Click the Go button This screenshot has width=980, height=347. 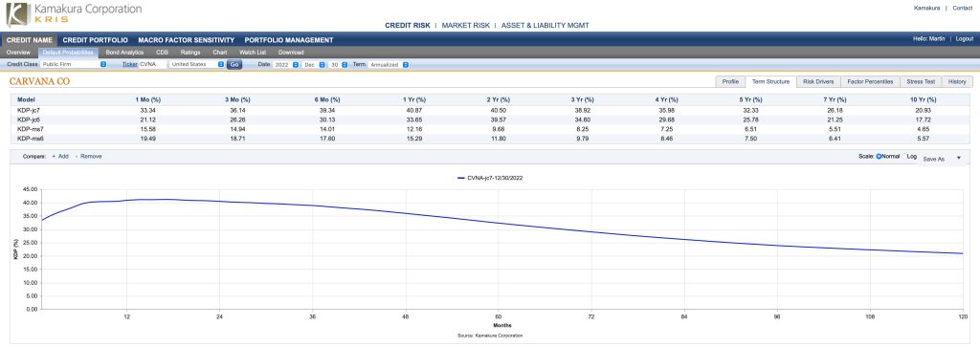click(x=234, y=64)
